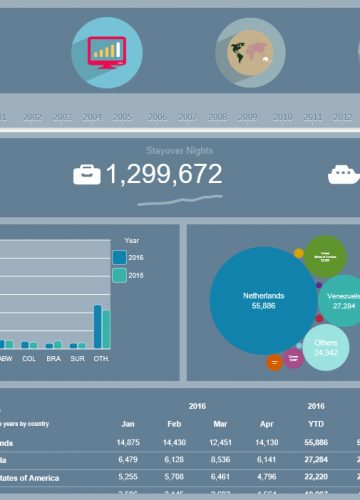Viewport: 360px width, 500px height.
Task: Click the Jan column header
Action: (128, 424)
